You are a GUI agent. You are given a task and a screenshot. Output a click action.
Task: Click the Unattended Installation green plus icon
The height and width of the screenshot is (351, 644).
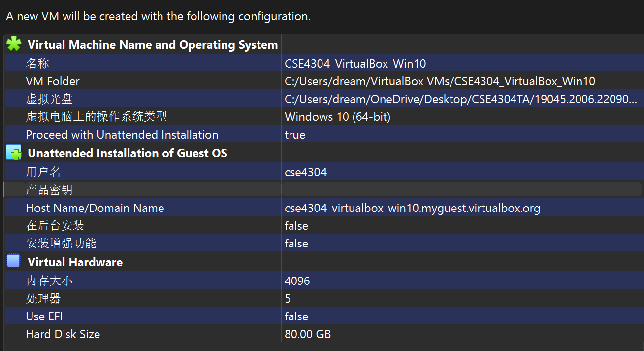pyautogui.click(x=14, y=153)
